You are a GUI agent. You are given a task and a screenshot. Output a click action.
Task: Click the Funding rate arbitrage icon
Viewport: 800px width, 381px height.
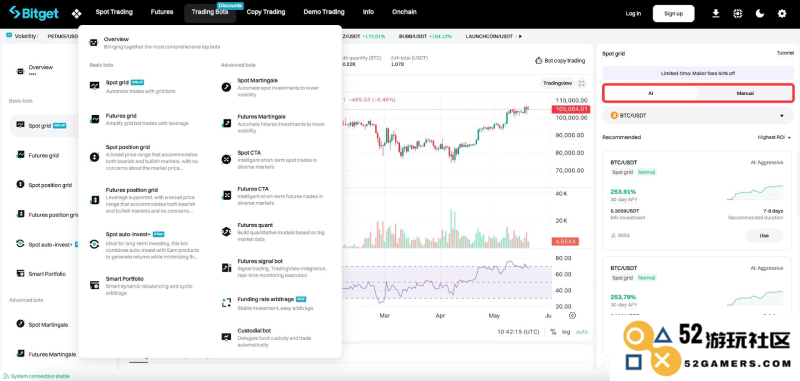(x=226, y=303)
